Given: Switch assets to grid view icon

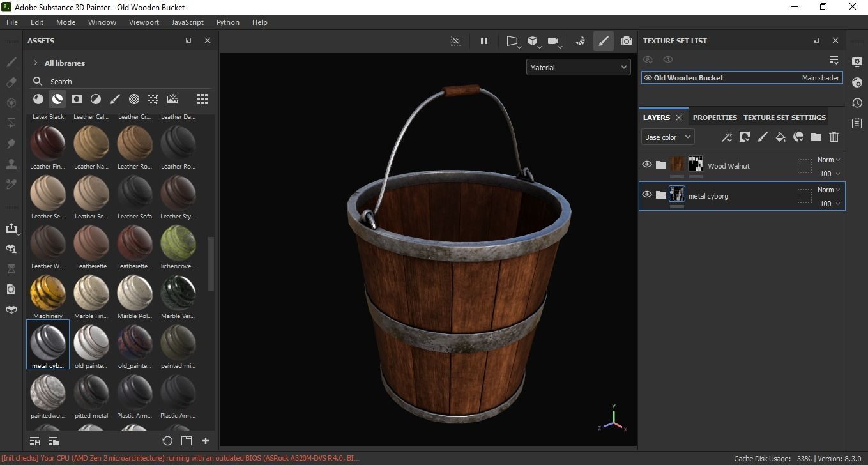Looking at the screenshot, I should pyautogui.click(x=202, y=99).
